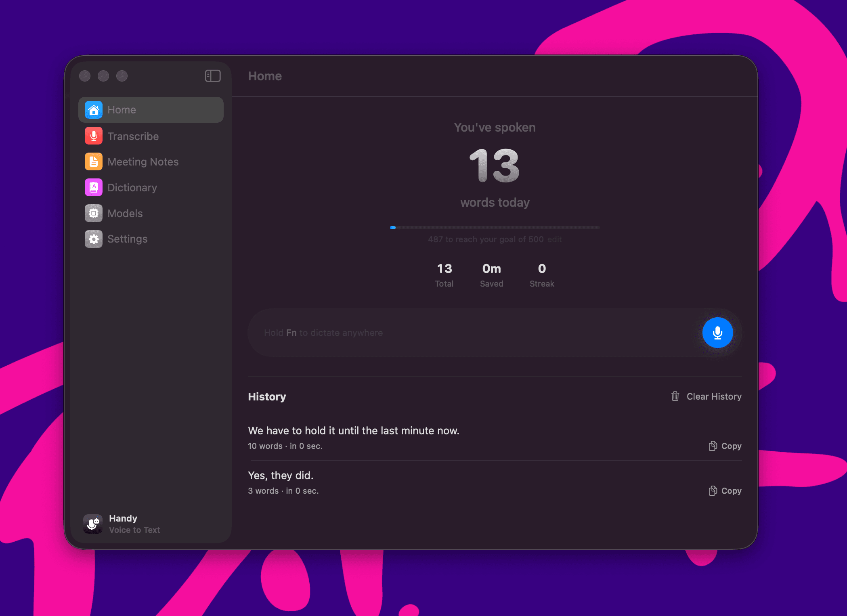Screen dimensions: 847x616
Task: Click the Handy app logo at bottom
Action: (93, 524)
